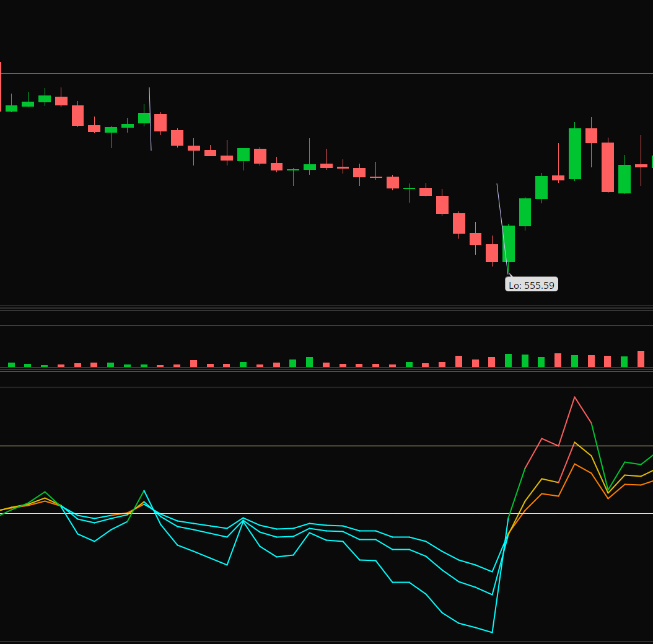
Task: Select the first green volume bar on the left
Action: (x=11, y=364)
